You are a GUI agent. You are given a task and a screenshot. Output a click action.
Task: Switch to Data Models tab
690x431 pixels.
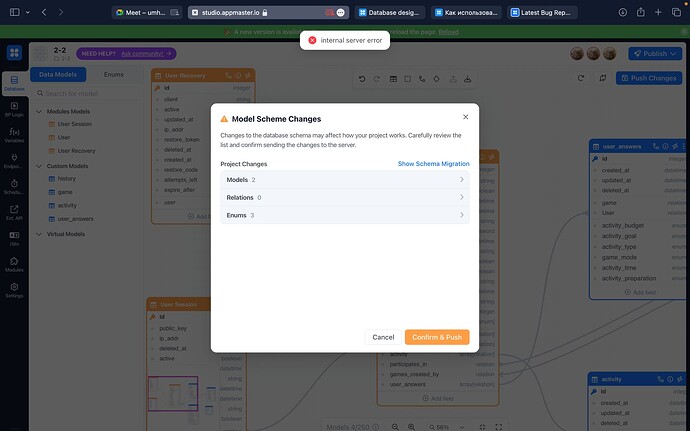coord(58,74)
